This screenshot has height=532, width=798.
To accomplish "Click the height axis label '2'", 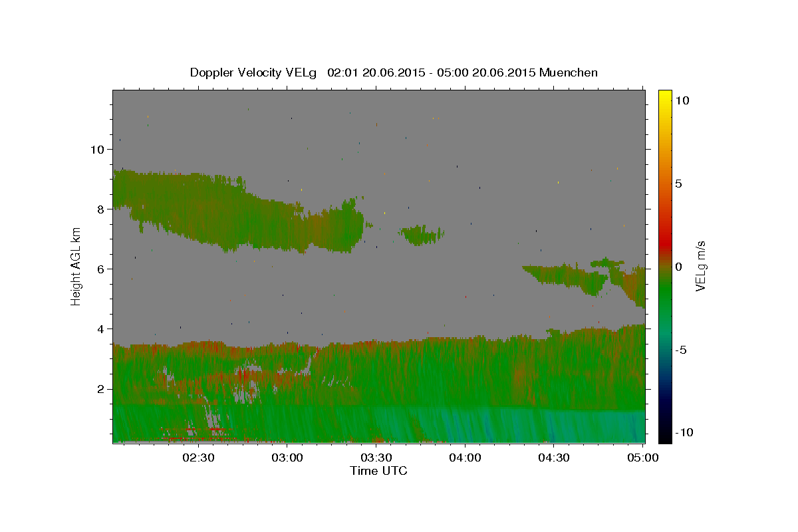I will point(101,388).
